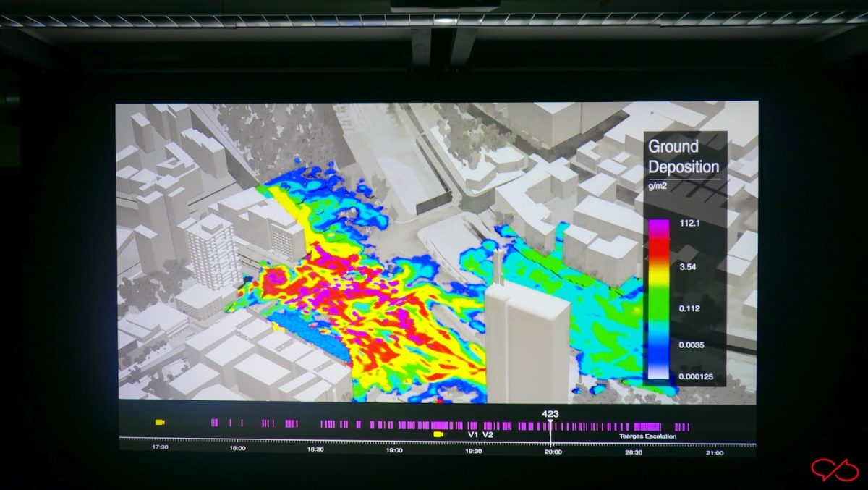The height and width of the screenshot is (490, 868).
Task: Click the yellow camera icon near 17:30
Action: (x=160, y=422)
